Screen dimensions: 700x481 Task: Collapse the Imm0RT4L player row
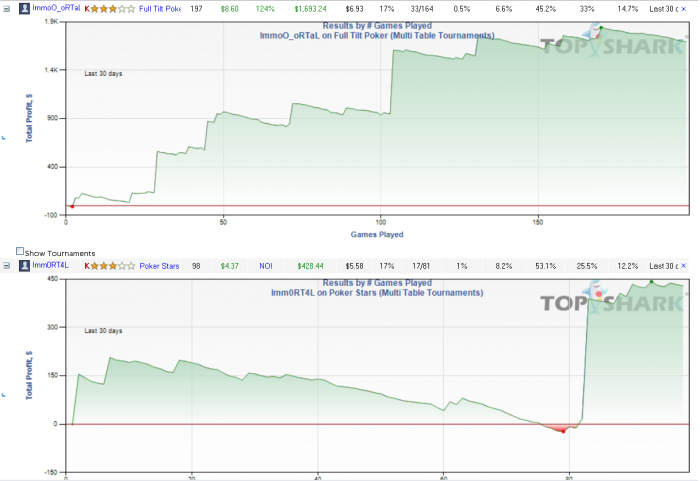[6, 266]
